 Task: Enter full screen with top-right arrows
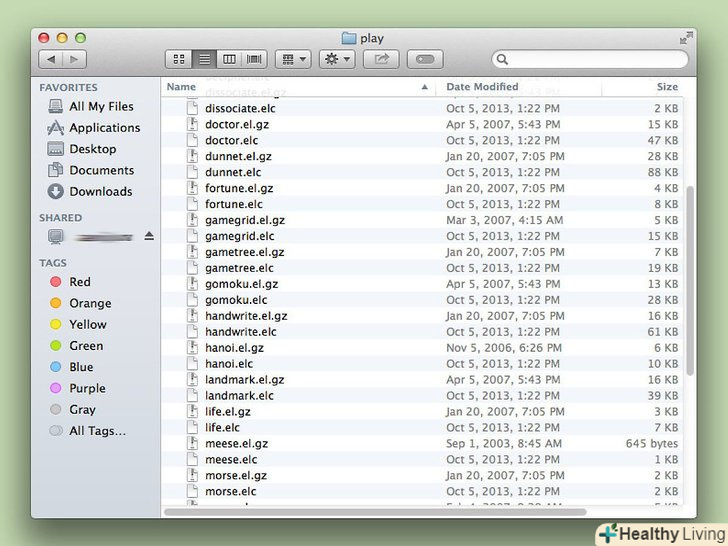point(685,38)
